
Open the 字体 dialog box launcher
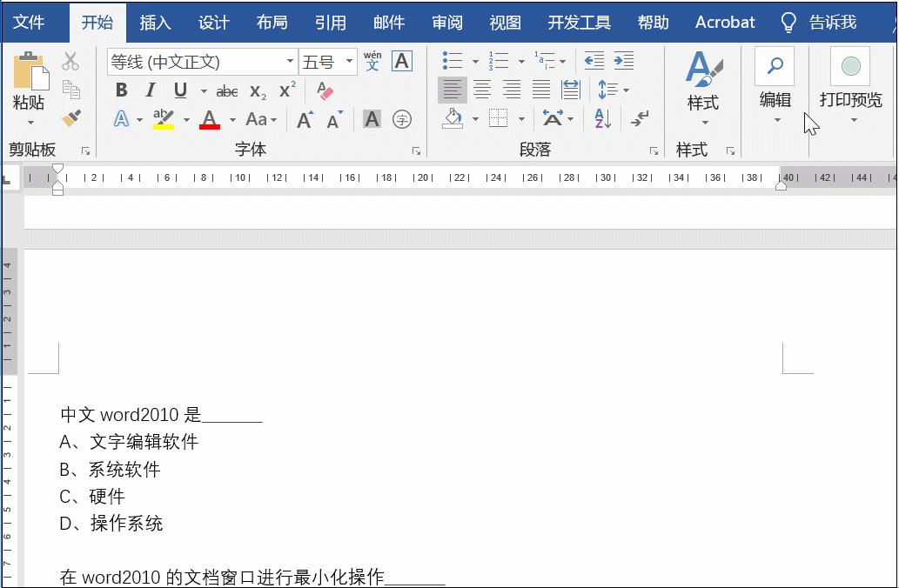pyautogui.click(x=416, y=150)
